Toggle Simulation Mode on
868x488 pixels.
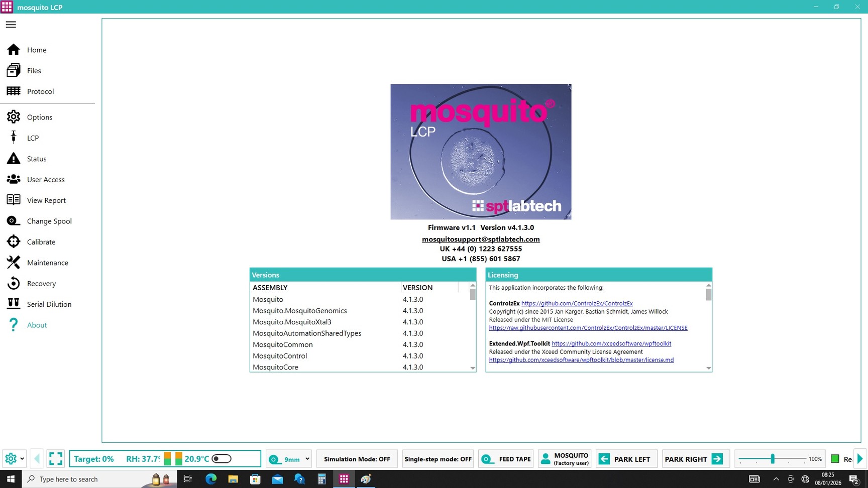[357, 459]
